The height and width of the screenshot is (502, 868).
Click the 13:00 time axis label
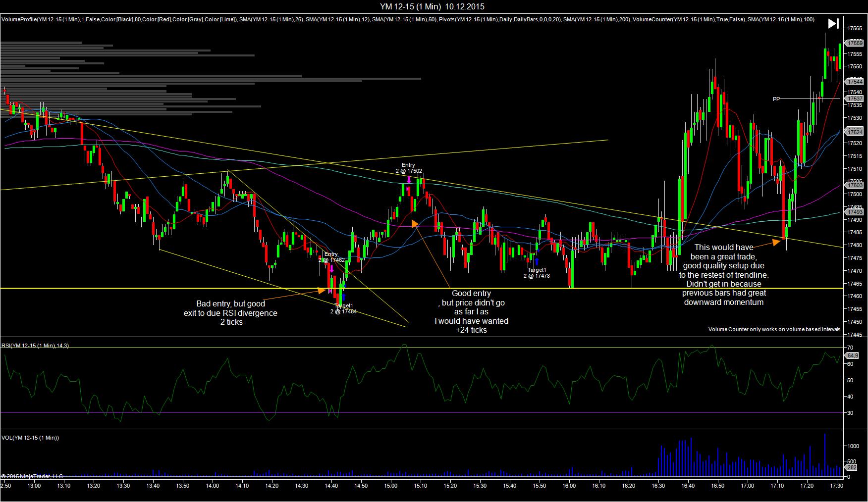pyautogui.click(x=34, y=486)
